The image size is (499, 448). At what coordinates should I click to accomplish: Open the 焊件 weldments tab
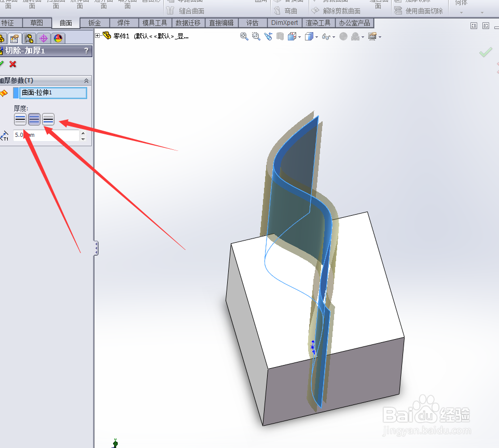[124, 23]
